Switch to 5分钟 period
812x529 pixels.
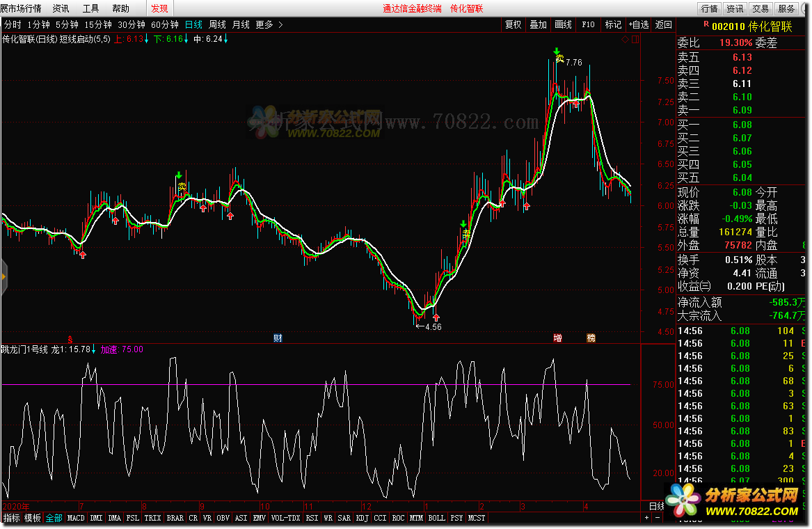click(x=67, y=24)
